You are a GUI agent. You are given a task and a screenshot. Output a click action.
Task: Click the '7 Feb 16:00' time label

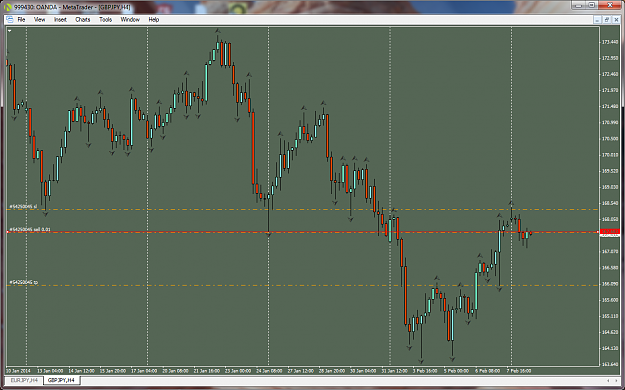pyautogui.click(x=519, y=371)
